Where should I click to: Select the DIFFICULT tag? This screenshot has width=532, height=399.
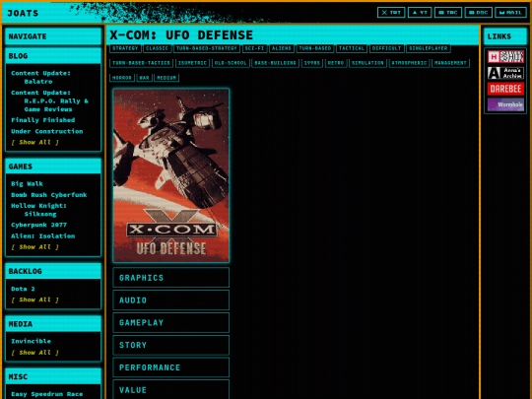(x=386, y=48)
